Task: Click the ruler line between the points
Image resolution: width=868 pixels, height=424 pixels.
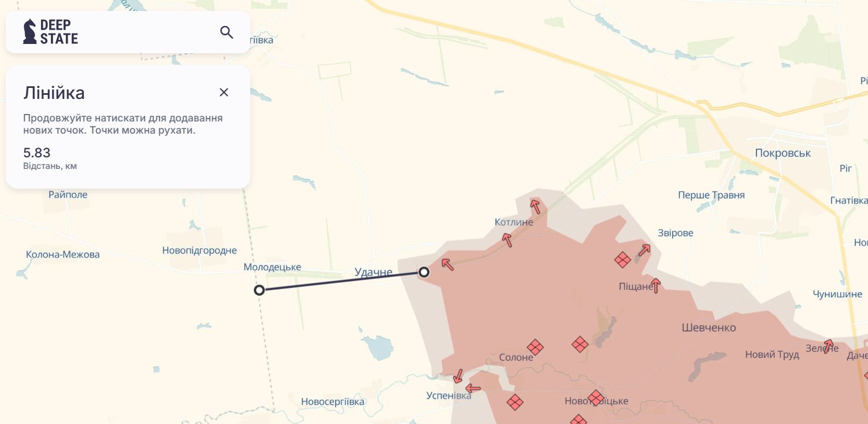Action: coord(342,281)
